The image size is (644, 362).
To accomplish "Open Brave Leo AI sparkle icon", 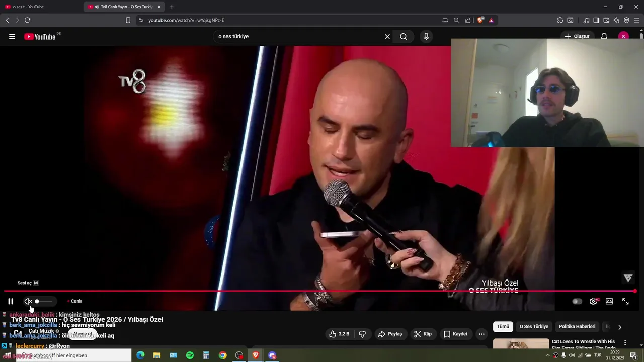I will pos(616,20).
